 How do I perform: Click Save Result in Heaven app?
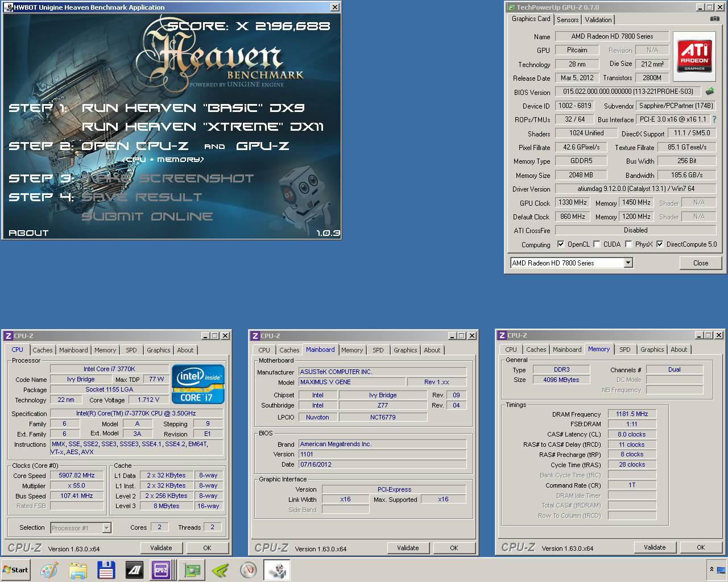click(x=142, y=197)
